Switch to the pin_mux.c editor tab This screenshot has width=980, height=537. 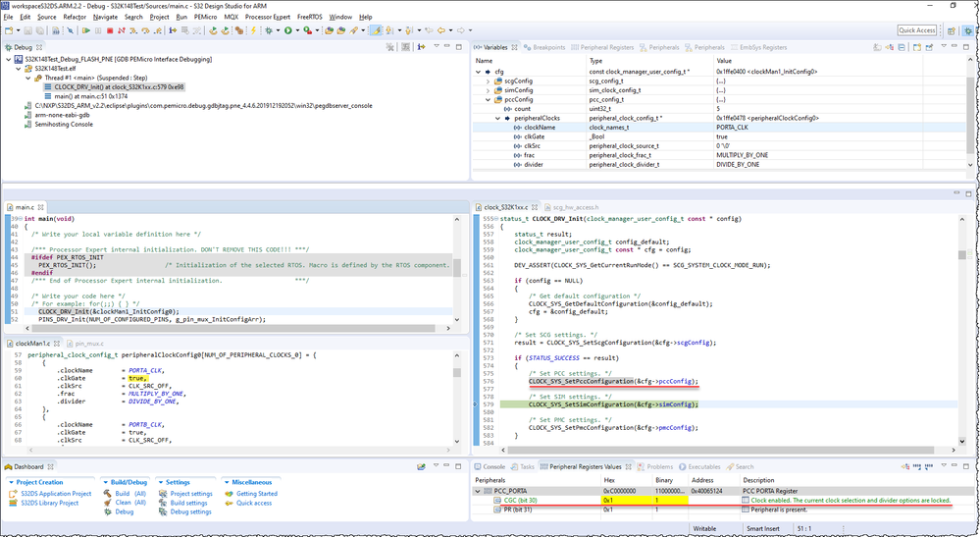(x=88, y=343)
